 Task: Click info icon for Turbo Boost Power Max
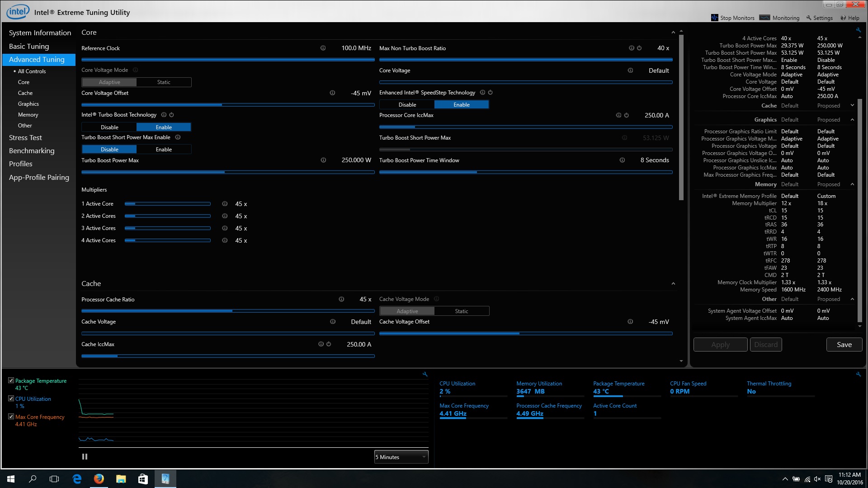323,160
